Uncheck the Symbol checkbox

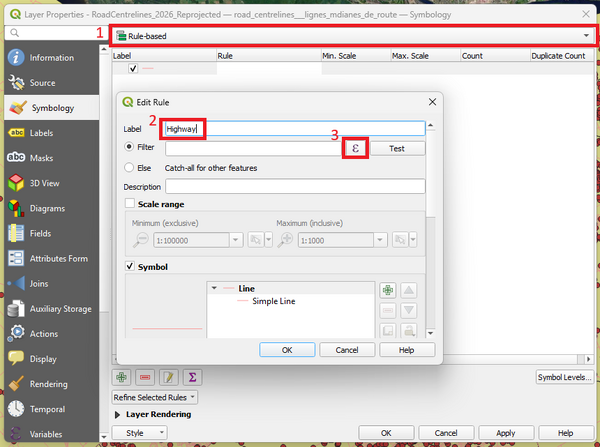pos(130,266)
